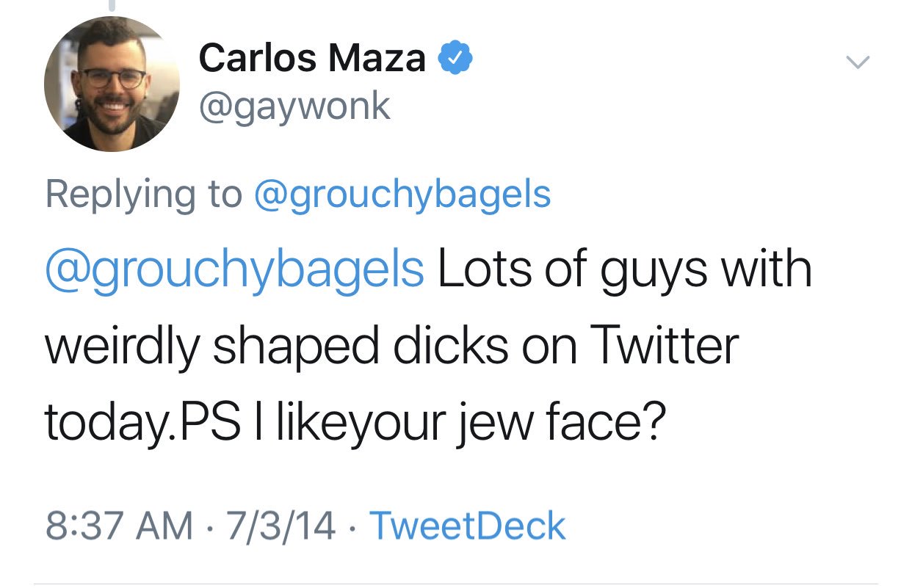
Task: Click the dot between time and date
Action: [209, 527]
